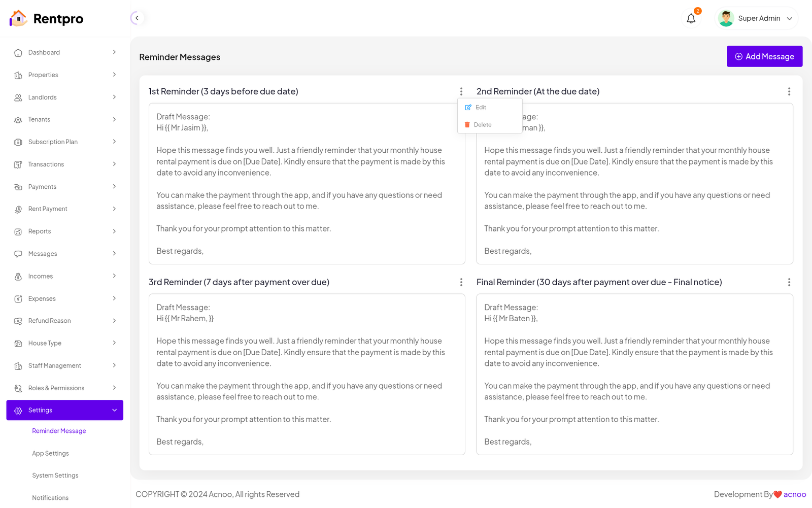Go to App Settings submenu item
The height and width of the screenshot is (508, 812).
50,453
